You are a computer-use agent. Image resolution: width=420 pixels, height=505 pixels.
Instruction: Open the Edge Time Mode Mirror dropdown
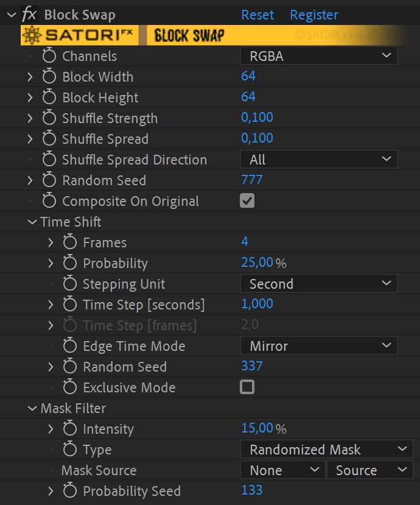[x=318, y=345]
